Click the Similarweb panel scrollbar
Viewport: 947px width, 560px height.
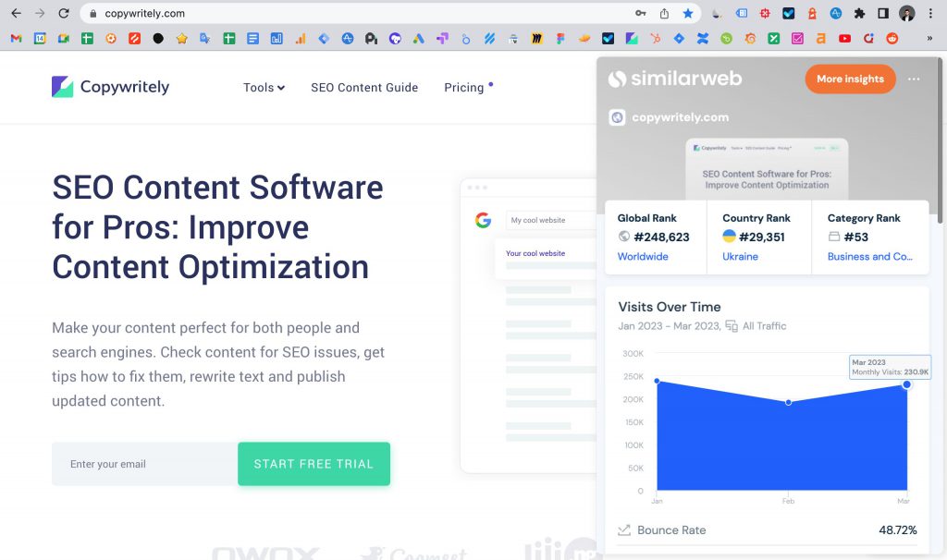[940, 141]
